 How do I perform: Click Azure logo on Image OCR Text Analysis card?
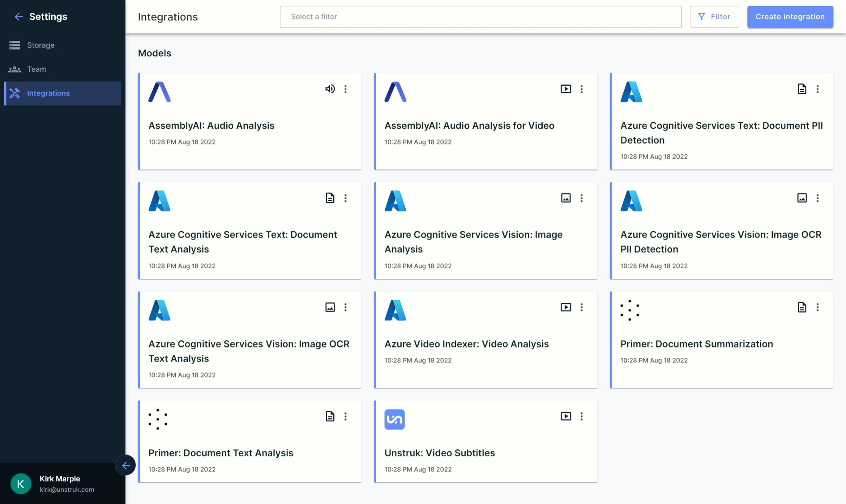tap(159, 310)
